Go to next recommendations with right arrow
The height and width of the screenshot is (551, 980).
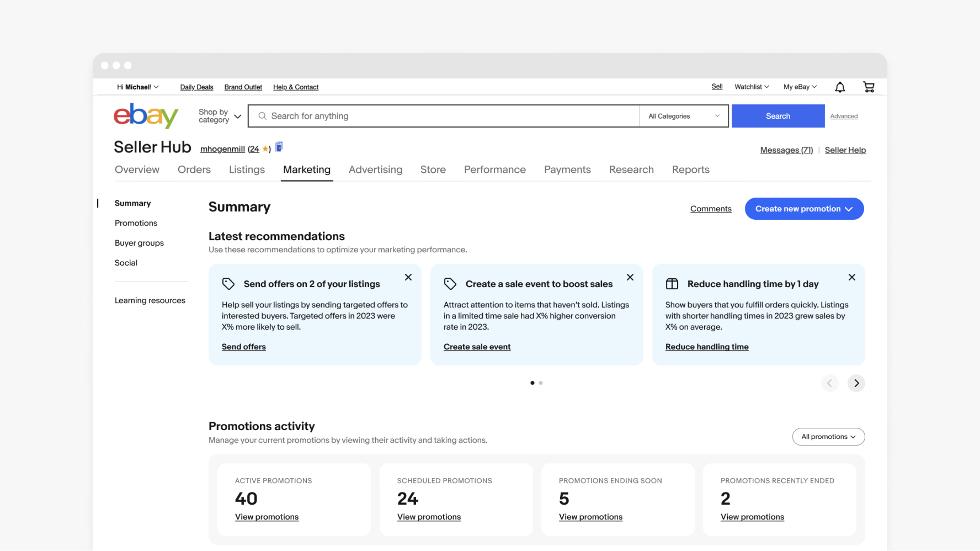tap(856, 383)
